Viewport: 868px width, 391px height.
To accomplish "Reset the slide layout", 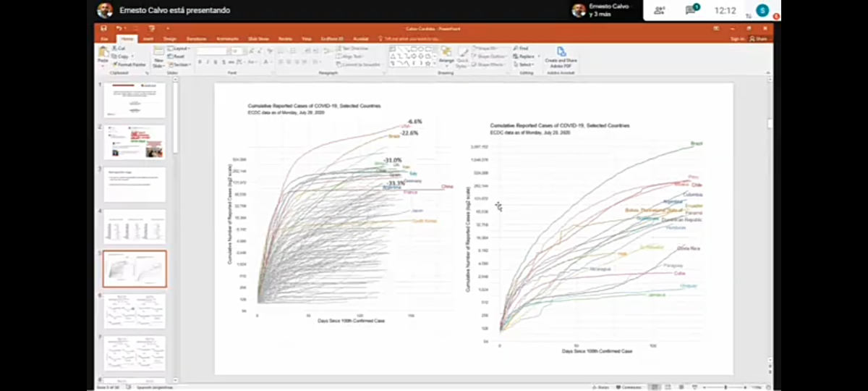I will coord(176,56).
